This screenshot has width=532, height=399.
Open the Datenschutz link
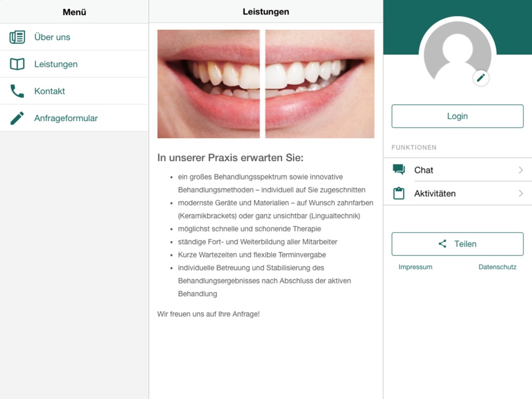pyautogui.click(x=497, y=267)
